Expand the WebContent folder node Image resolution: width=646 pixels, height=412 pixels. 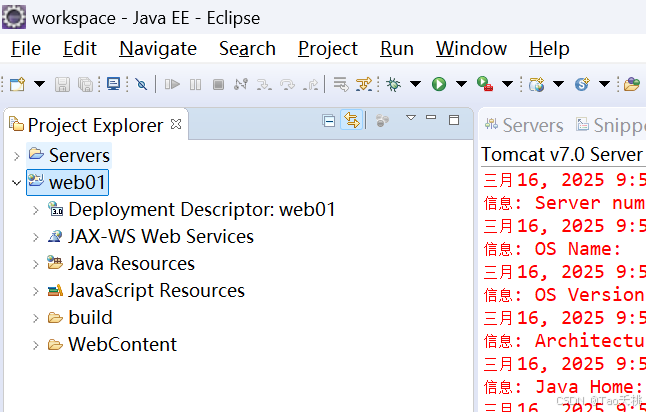click(x=36, y=345)
